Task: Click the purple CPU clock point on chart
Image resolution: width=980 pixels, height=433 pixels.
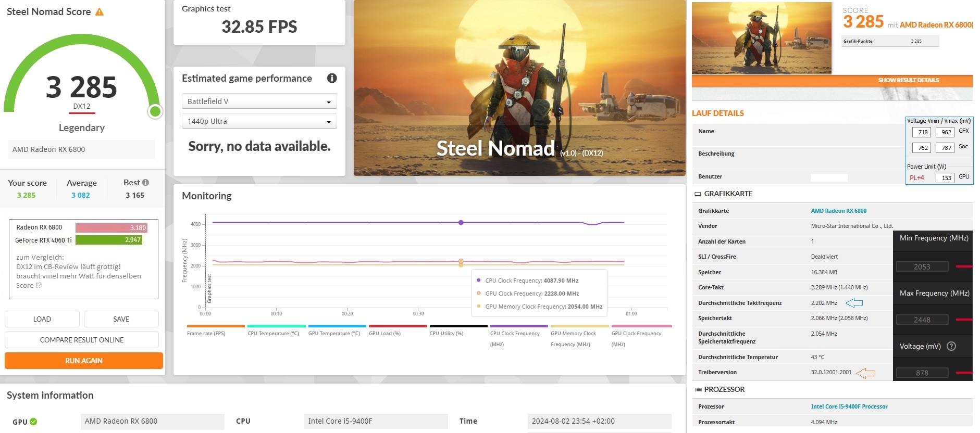Action: (x=461, y=222)
